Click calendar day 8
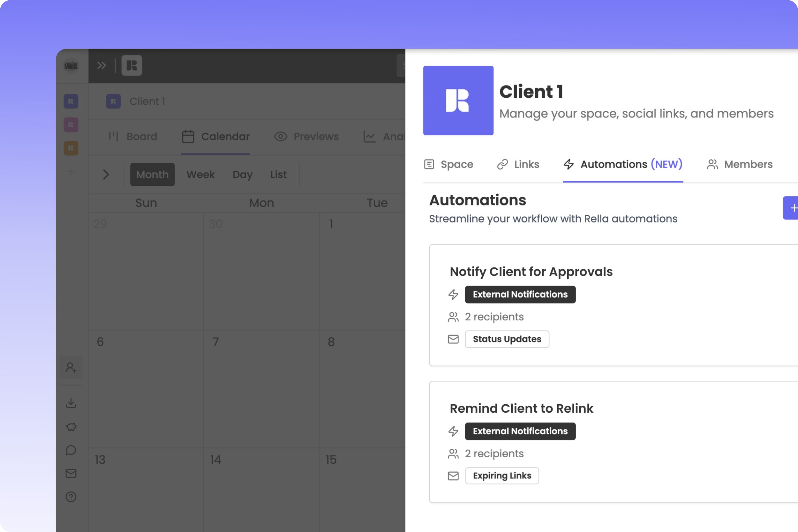This screenshot has height=532, width=798. point(362,389)
